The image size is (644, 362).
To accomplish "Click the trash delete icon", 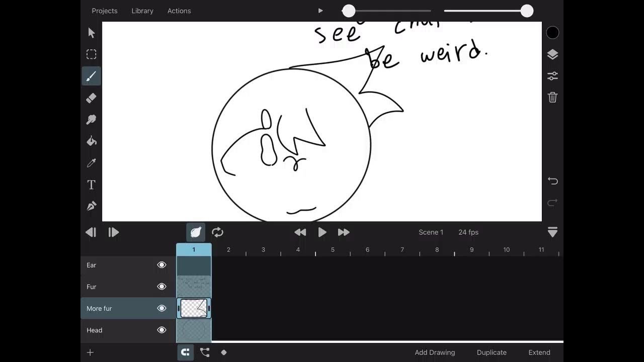I will pos(552,98).
